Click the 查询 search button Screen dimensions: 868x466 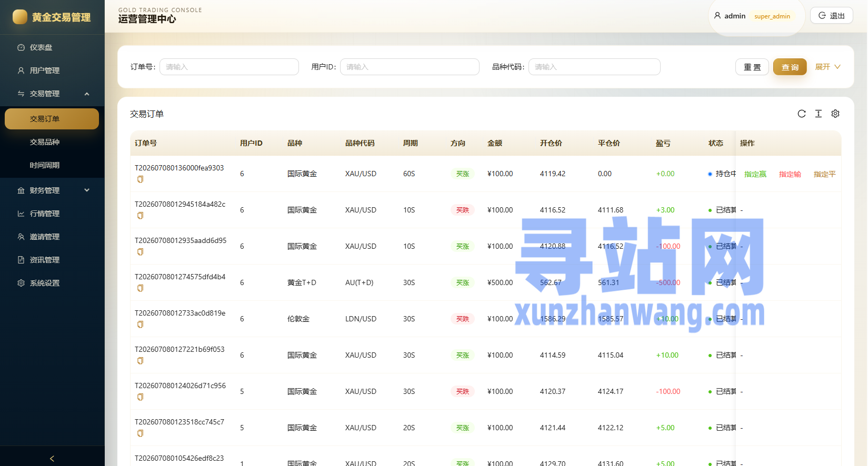click(x=790, y=67)
